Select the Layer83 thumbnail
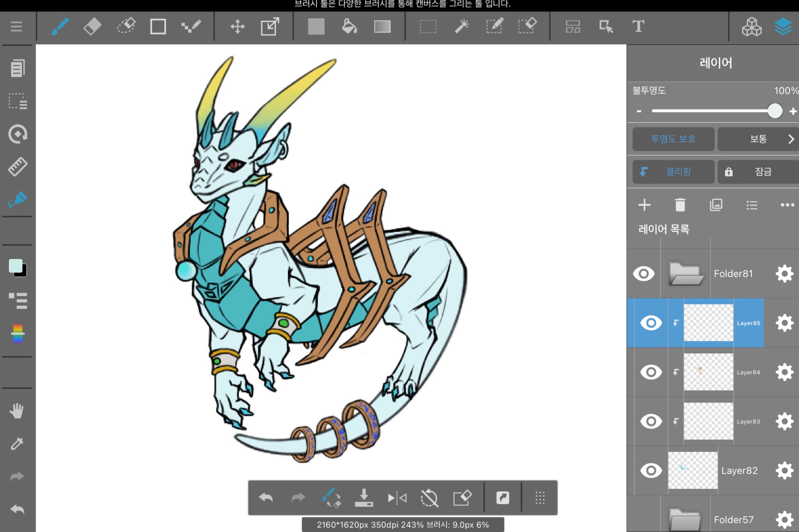 coord(708,421)
